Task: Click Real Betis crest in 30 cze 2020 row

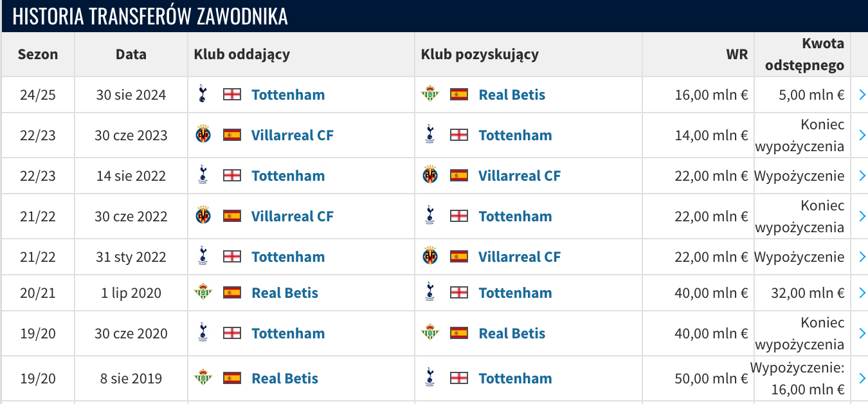Action: pyautogui.click(x=430, y=333)
